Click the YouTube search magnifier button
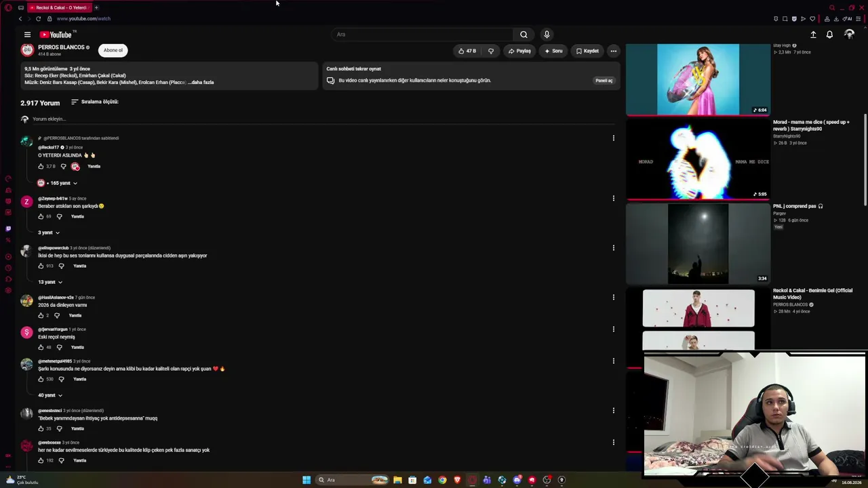Image resolution: width=868 pixels, height=488 pixels. [x=524, y=35]
